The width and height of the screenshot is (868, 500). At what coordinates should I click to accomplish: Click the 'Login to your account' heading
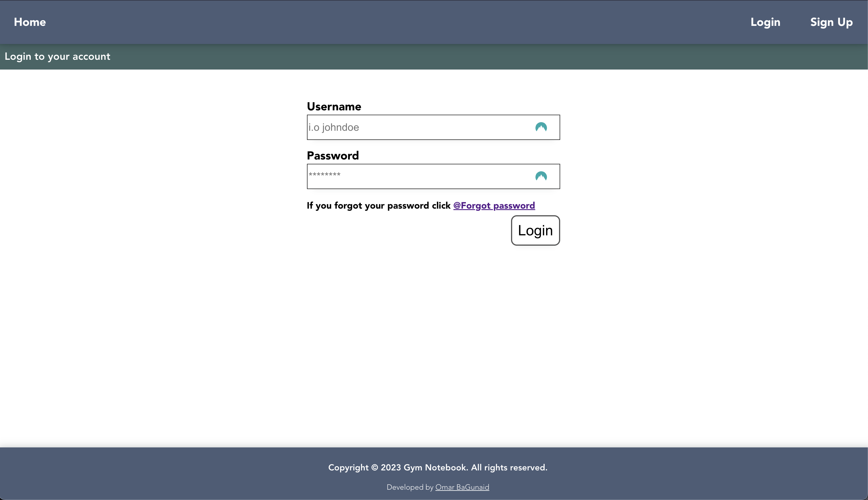click(x=57, y=56)
